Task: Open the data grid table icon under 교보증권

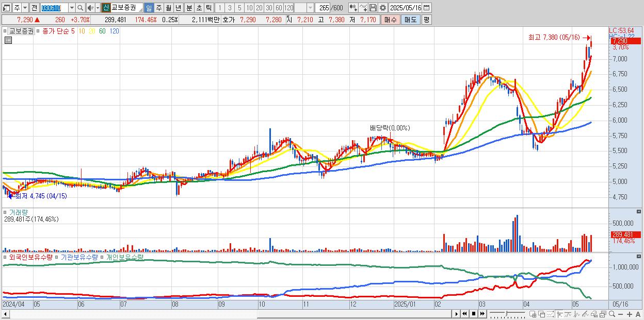Action: tap(8, 40)
